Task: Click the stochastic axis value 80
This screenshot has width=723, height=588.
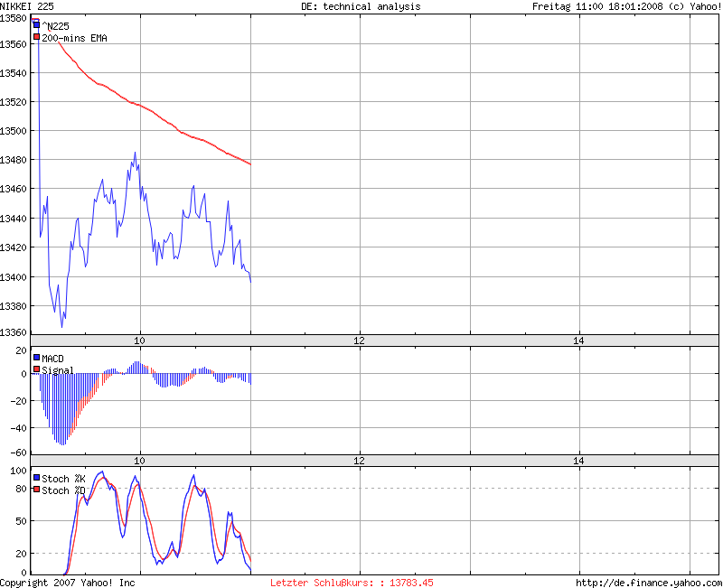Action: [21, 489]
